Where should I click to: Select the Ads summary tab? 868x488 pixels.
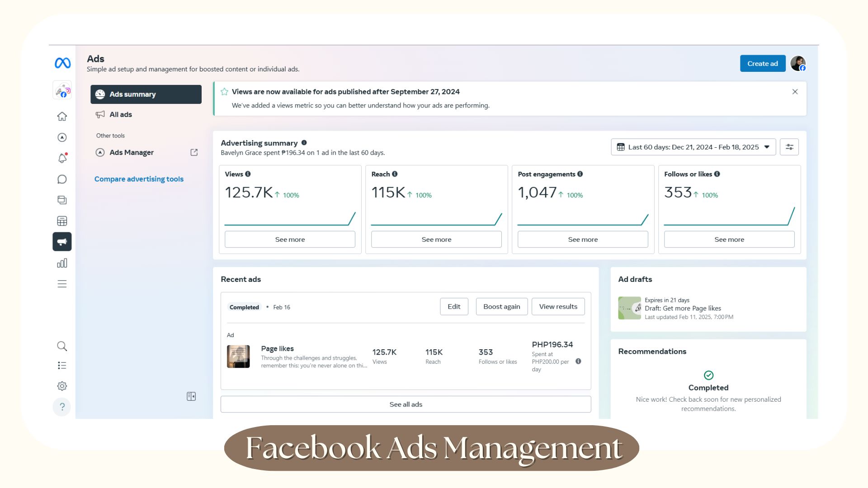click(x=146, y=94)
